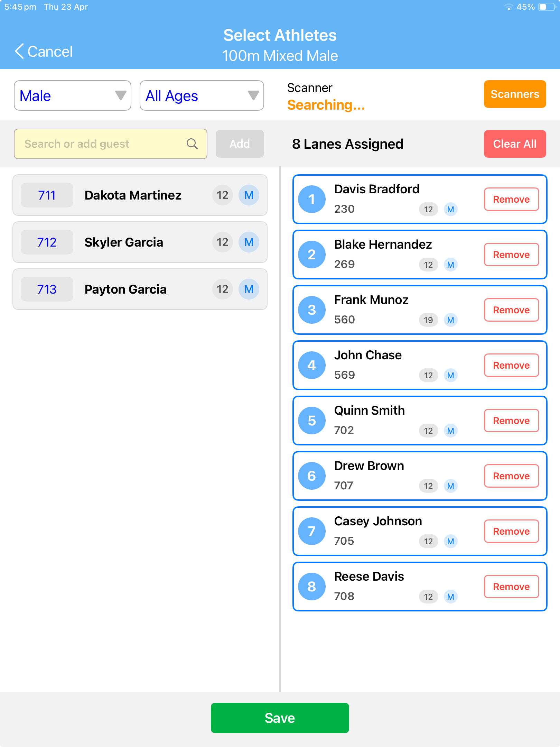Image resolution: width=560 pixels, height=747 pixels.
Task: Select bib number 712 for Skyler Garcia
Action: 47,242
